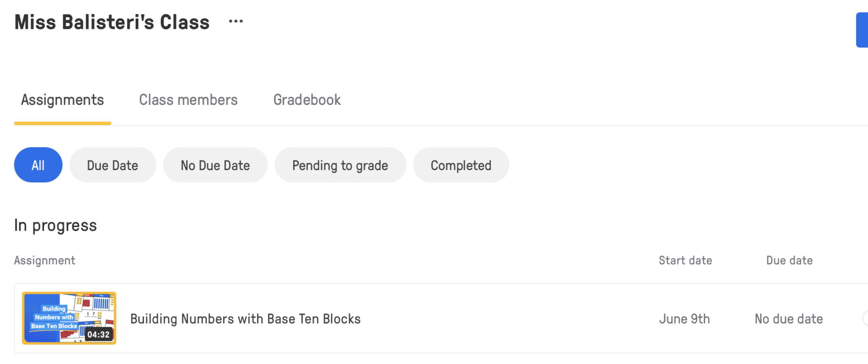Show Completed assignments only

click(461, 165)
